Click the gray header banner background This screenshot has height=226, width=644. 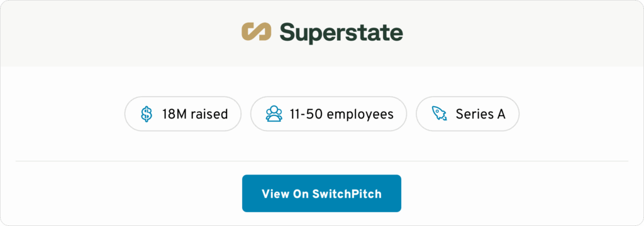click(x=123, y=33)
